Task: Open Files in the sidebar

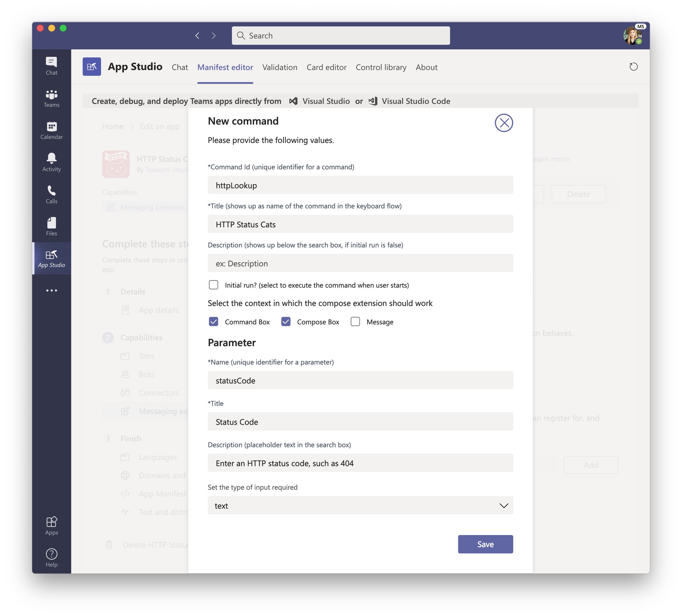Action: 51,226
